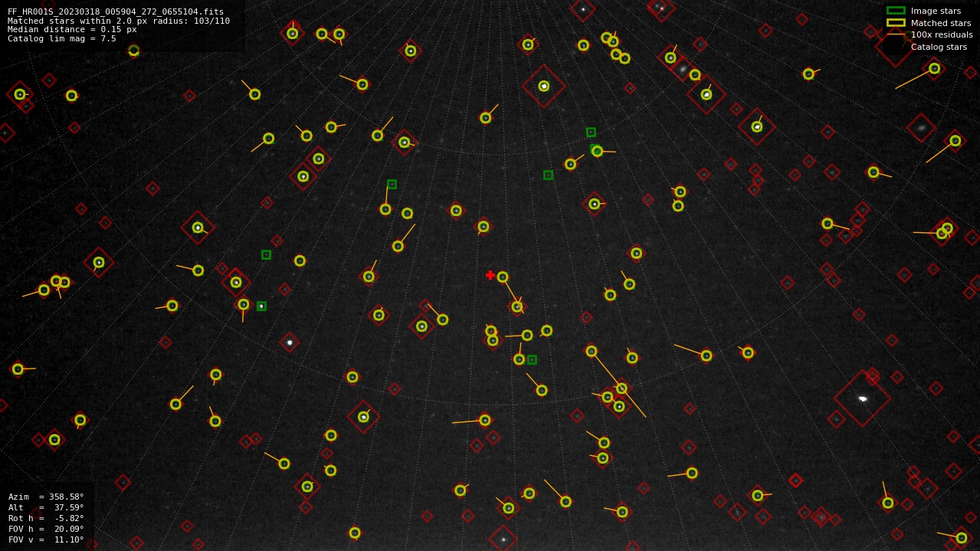
Task: Click the yellow Matched stars legend swatch
Action: [896, 23]
